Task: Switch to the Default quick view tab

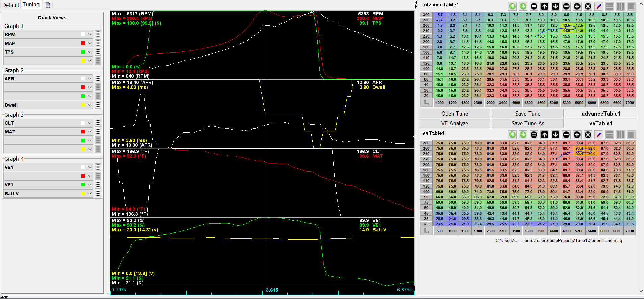Action: click(11, 5)
